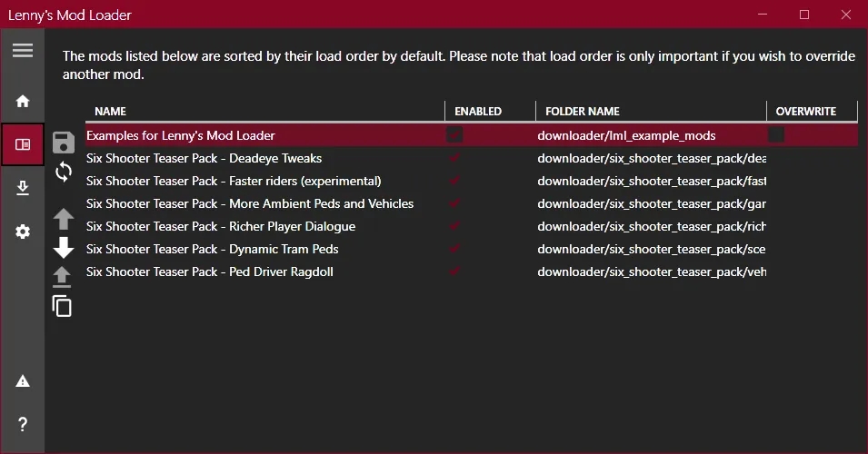The image size is (868, 454).
Task: Open the warning alerts icon
Action: click(23, 381)
